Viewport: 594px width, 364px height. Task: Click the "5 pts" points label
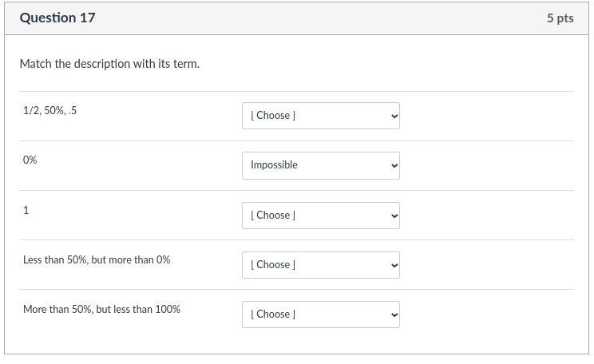(x=560, y=18)
